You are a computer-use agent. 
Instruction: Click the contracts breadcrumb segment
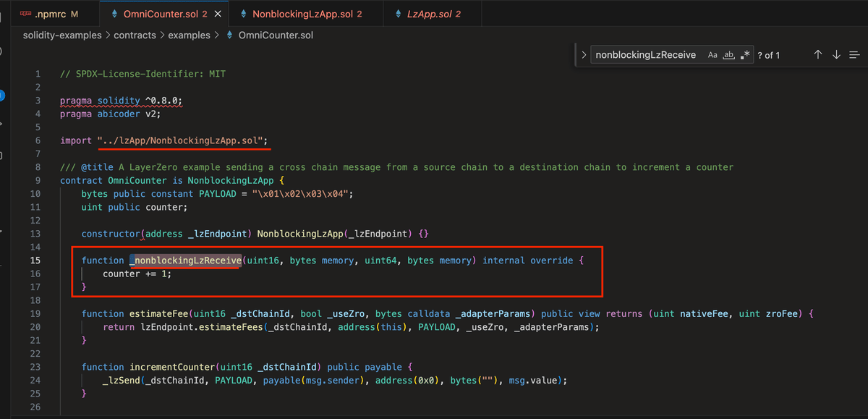(135, 35)
